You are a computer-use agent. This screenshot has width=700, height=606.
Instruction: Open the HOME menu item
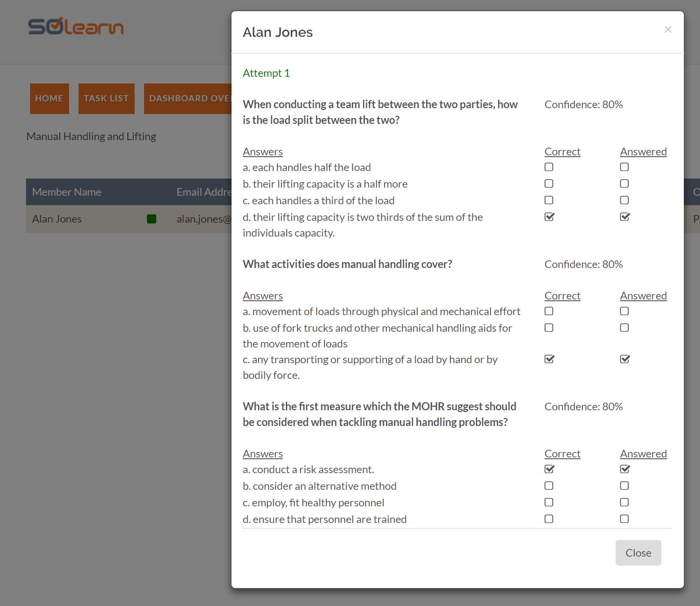49,99
